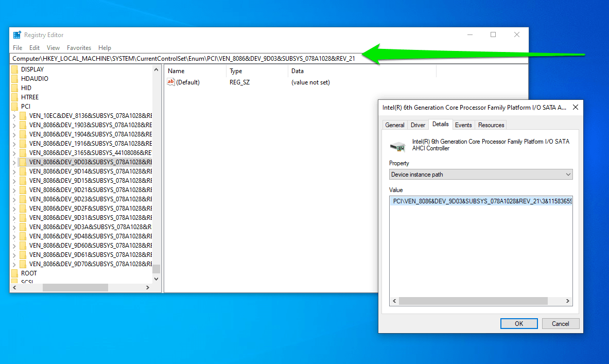Screen dimensions: 609x364
Task: Click the Value list scroll left arrow
Action: [x=395, y=301]
